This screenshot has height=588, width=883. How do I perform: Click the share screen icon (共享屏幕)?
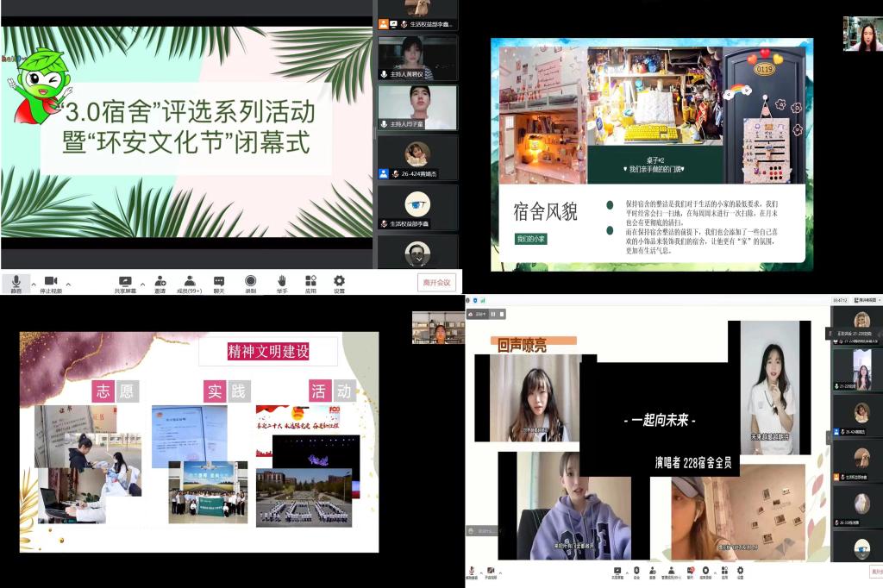click(x=125, y=282)
